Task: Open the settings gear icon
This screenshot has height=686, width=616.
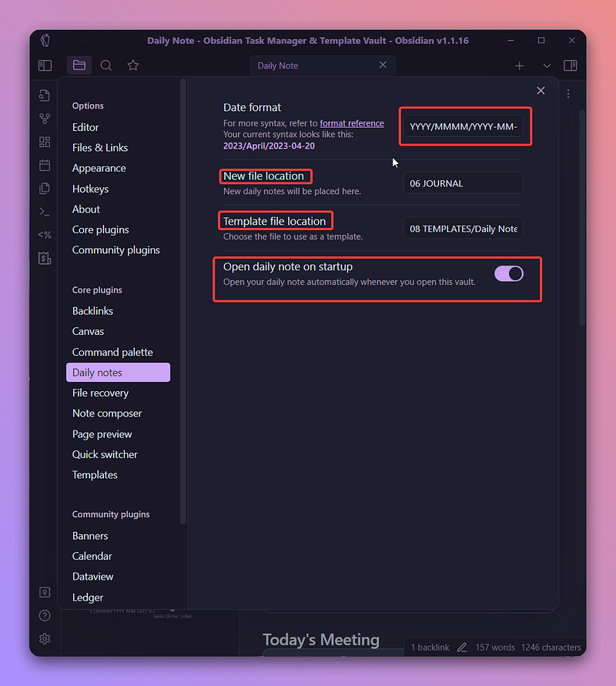Action: (x=45, y=639)
